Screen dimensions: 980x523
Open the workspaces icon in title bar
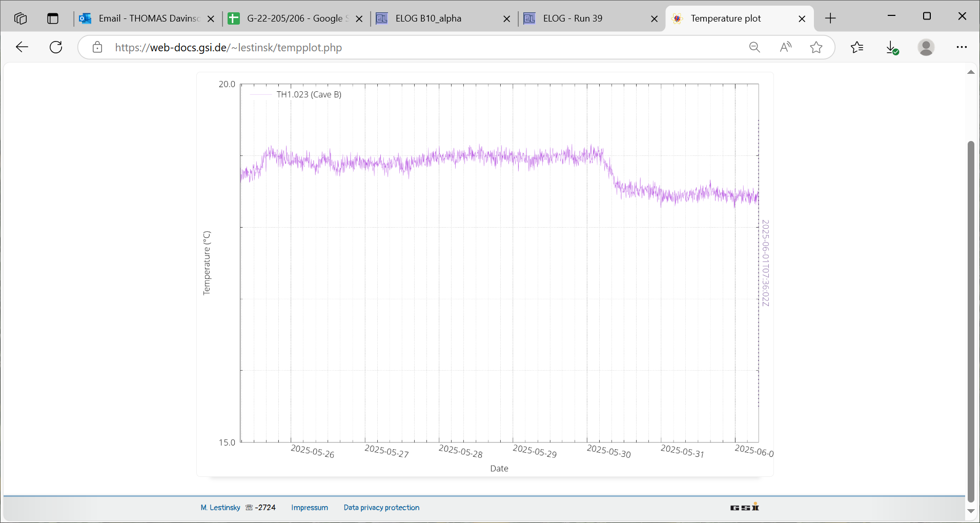[x=21, y=18]
